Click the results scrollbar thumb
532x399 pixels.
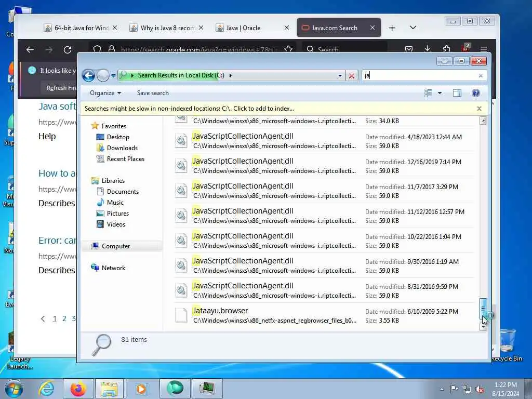[483, 309]
